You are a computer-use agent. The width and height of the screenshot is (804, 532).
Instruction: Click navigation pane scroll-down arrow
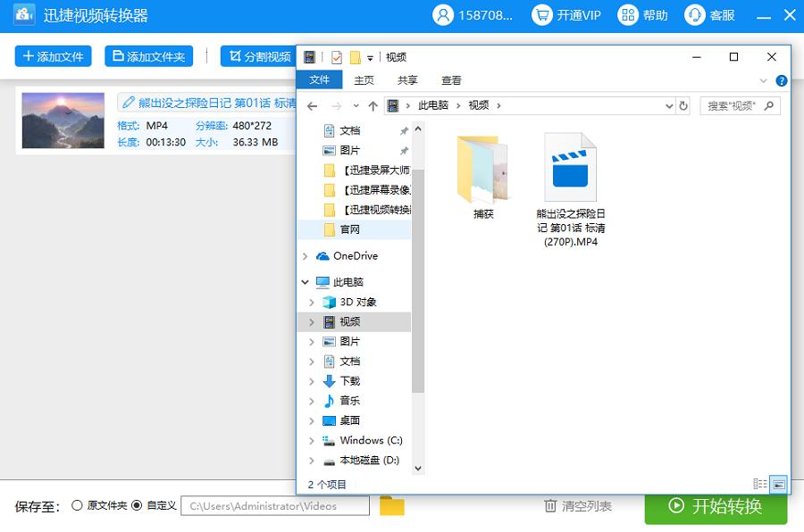[x=418, y=469]
